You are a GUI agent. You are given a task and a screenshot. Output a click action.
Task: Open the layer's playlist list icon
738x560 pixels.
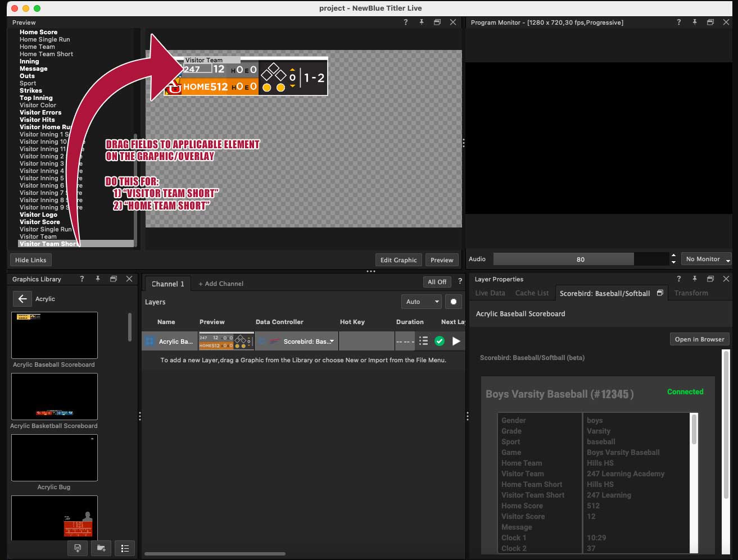(x=424, y=341)
